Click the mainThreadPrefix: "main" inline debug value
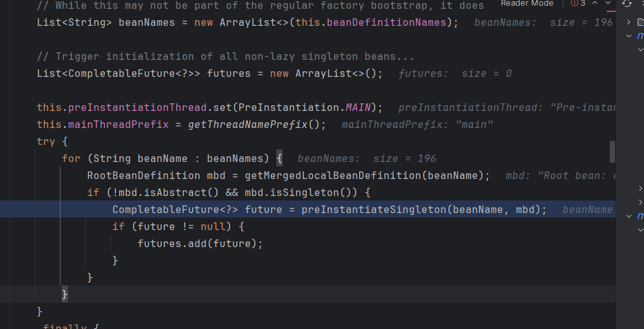Viewport: 644px width, 329px height. coord(417,124)
